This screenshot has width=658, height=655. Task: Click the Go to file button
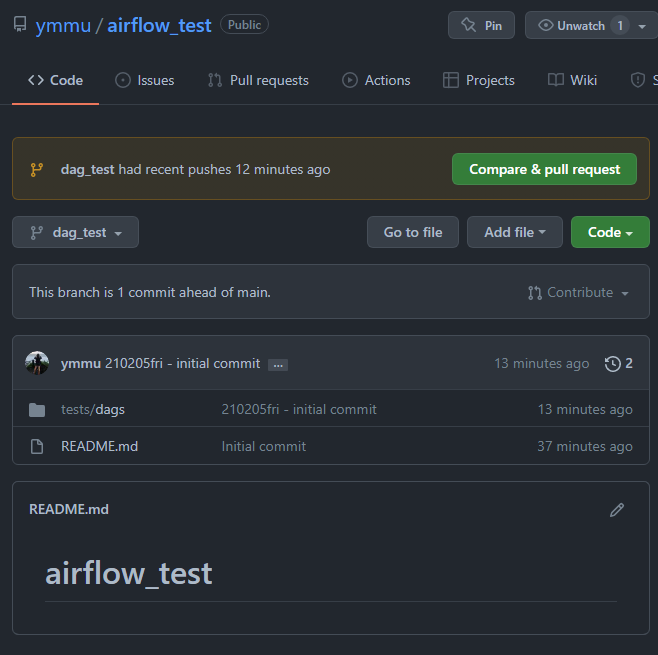[413, 232]
